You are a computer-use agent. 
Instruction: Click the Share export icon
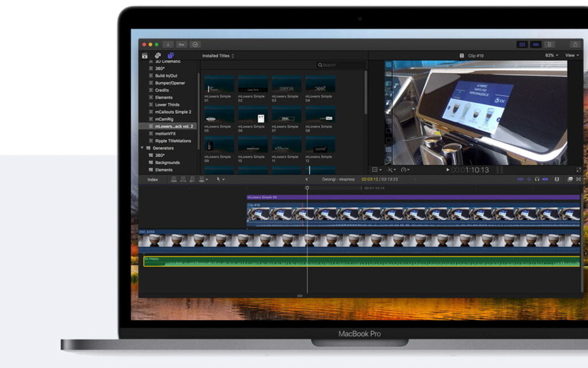(x=575, y=44)
